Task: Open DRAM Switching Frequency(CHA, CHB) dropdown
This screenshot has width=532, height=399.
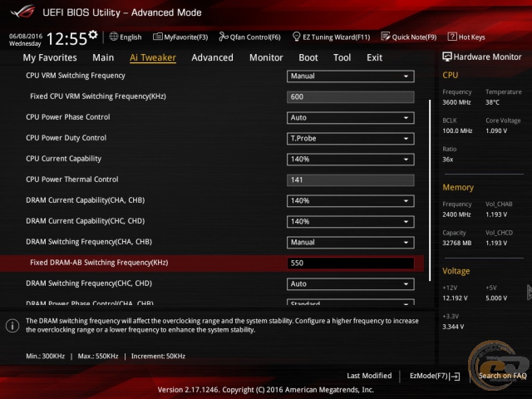Action: point(351,242)
